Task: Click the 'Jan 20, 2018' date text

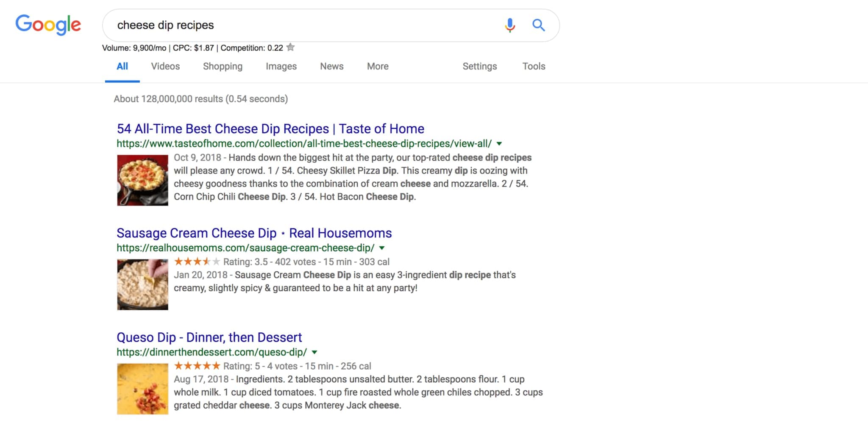Action: pos(201,275)
